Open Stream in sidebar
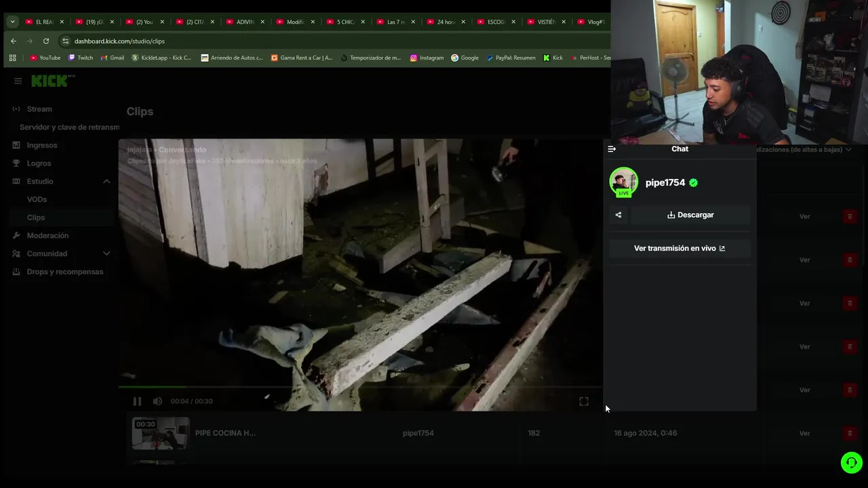Screen dimensions: 868x488 [39, 109]
